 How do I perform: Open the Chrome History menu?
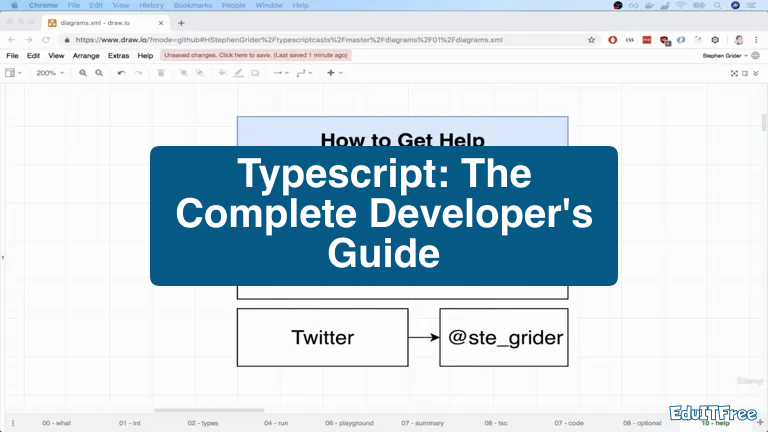151,5
